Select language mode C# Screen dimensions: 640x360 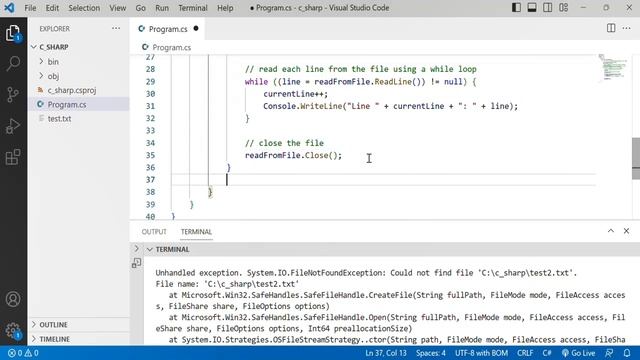coord(547,353)
